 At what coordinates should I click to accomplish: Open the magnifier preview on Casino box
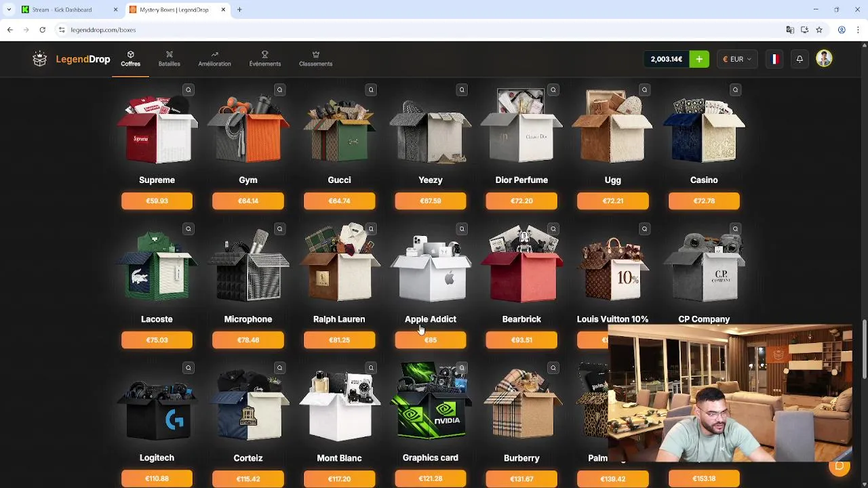[735, 89]
